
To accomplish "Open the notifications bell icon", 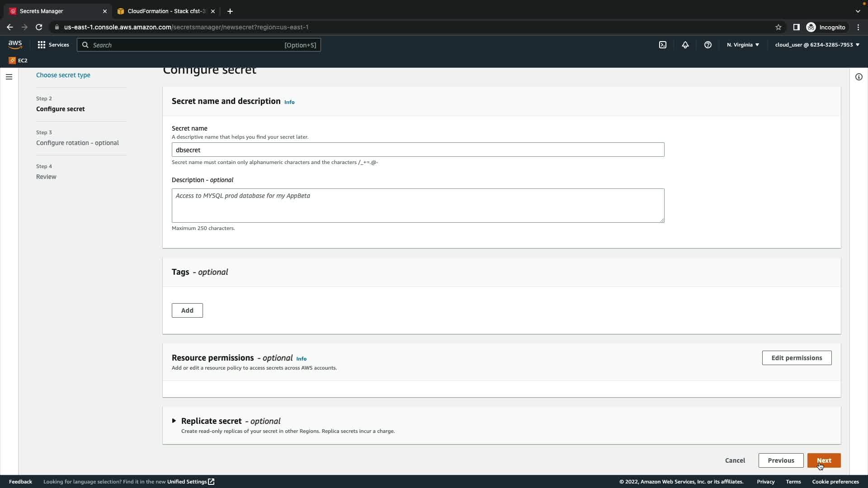I will pyautogui.click(x=685, y=45).
